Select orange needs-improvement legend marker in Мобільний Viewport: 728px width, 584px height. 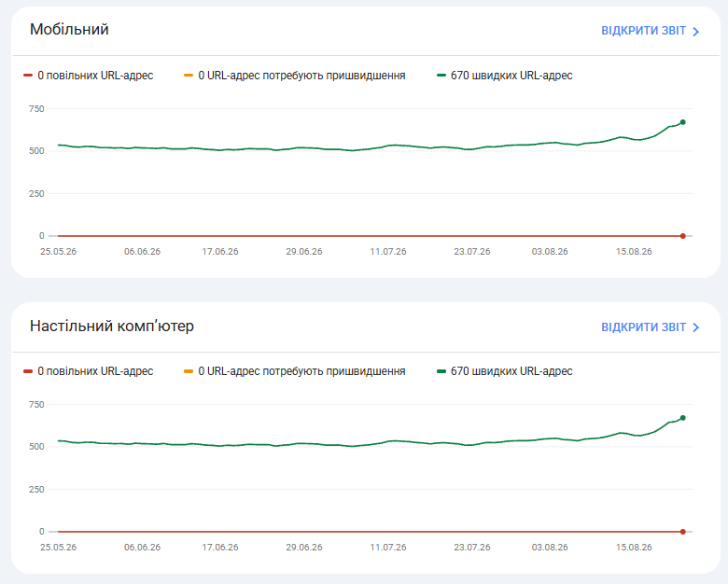click(x=189, y=76)
